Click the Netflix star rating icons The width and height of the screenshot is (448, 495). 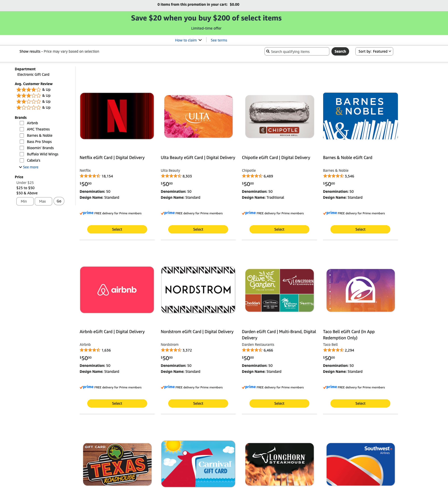tap(90, 176)
